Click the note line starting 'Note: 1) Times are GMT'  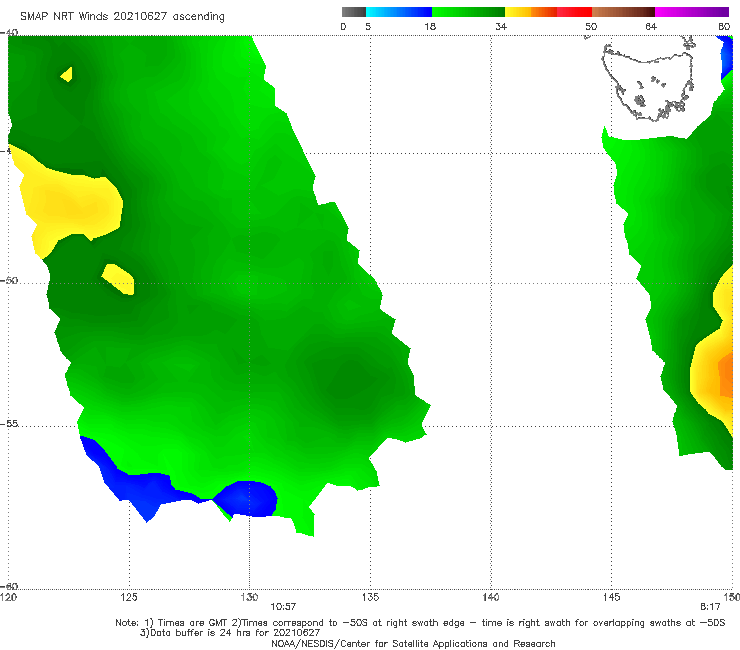(420, 623)
